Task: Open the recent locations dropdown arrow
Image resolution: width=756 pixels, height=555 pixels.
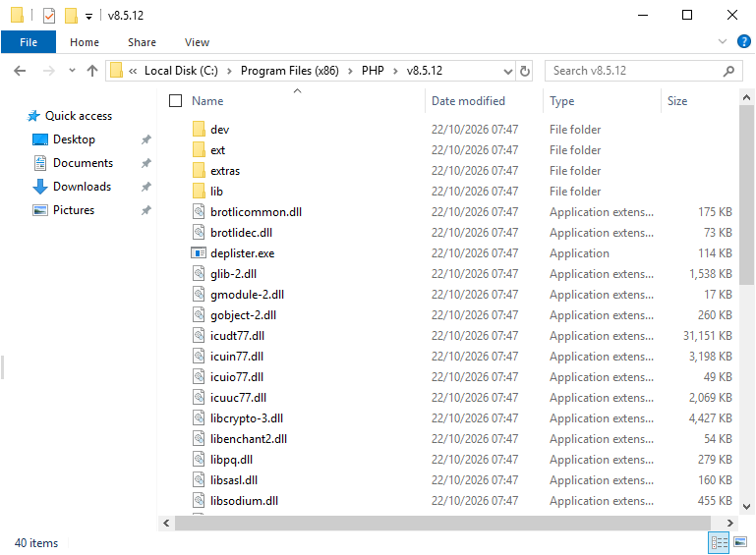Action: point(72,71)
